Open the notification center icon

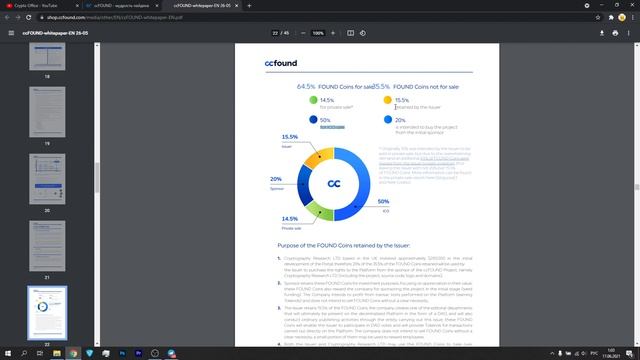click(x=629, y=353)
